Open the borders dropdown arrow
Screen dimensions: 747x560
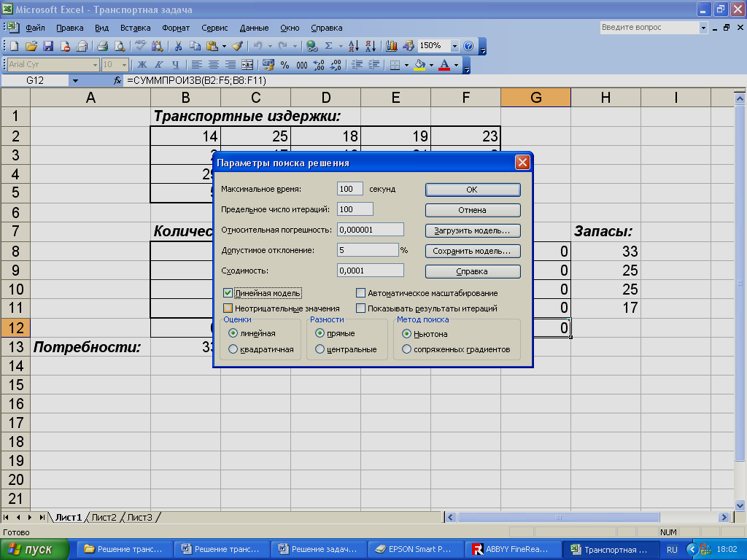[x=406, y=65]
